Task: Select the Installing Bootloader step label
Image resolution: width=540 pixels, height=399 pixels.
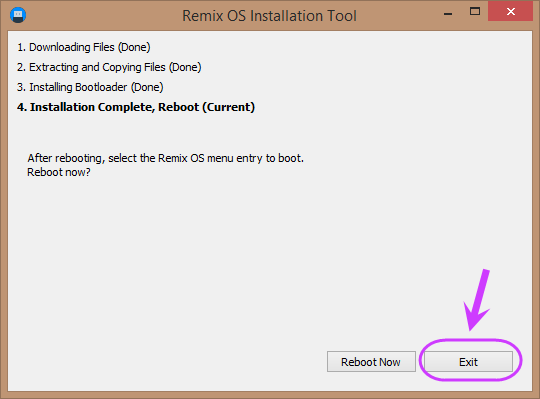Action: coord(90,87)
